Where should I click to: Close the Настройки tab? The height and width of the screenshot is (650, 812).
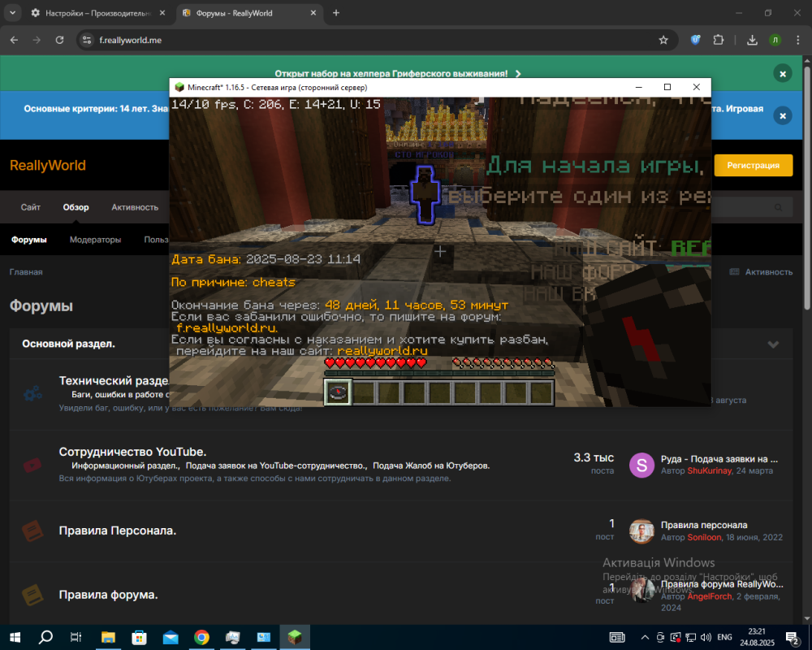162,13
